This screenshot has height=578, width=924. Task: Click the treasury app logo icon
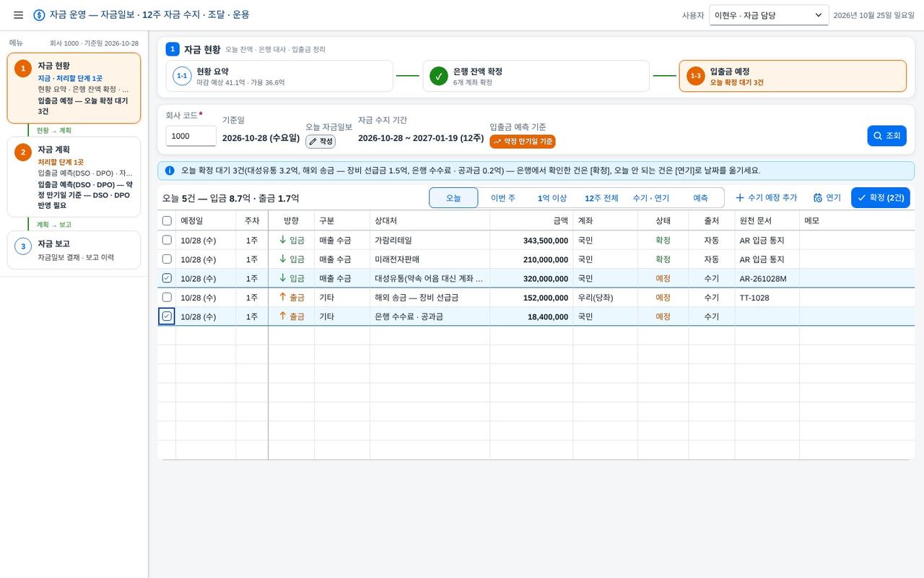click(39, 15)
